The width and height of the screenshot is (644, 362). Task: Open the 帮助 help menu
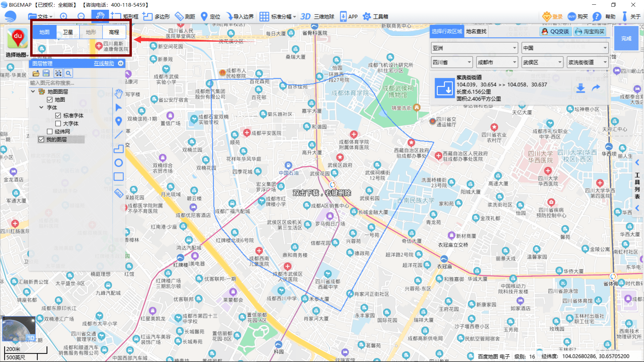[604, 16]
